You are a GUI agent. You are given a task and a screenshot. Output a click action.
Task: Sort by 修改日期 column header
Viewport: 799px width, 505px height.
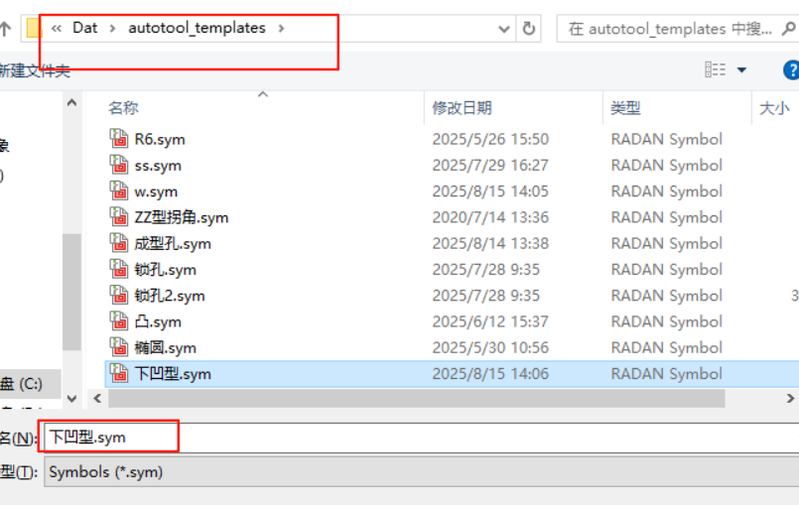coord(462,108)
